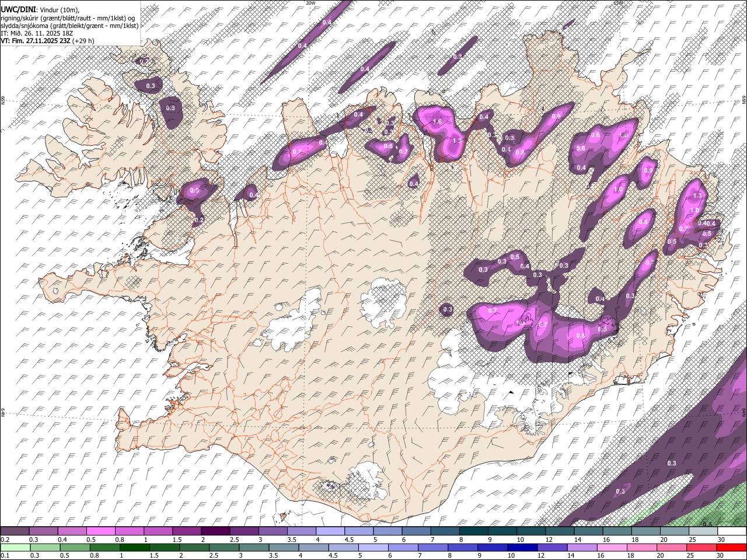Viewport: 747px width, 560px height.
Task: Select snow legend swatch 1–1.5
Action: (x=158, y=531)
